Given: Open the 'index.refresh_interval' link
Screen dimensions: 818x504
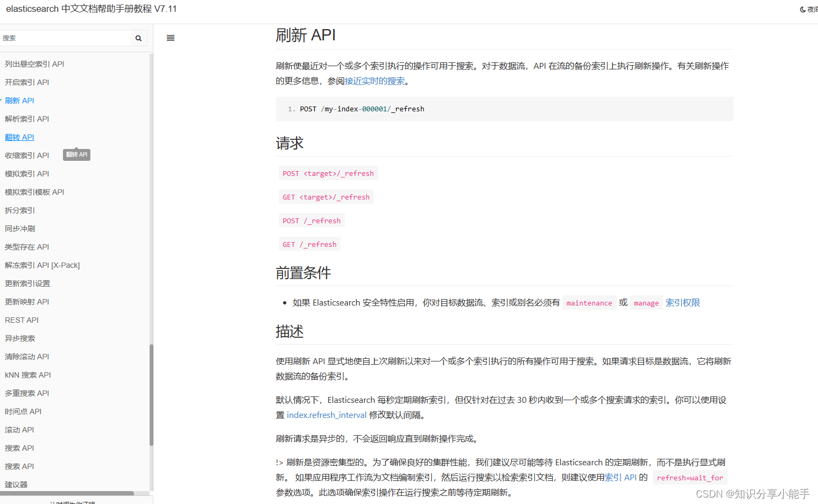Looking at the screenshot, I should [327, 415].
